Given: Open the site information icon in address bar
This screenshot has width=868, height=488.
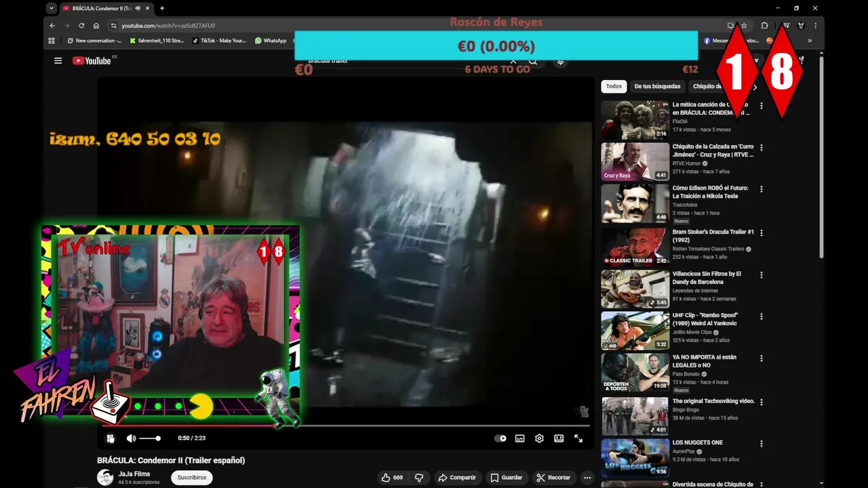Looking at the screenshot, I should coord(113,26).
